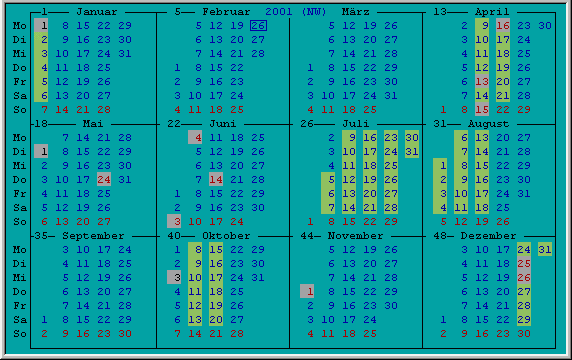
Task: Pick the red 26 in August
Action: 503,221
